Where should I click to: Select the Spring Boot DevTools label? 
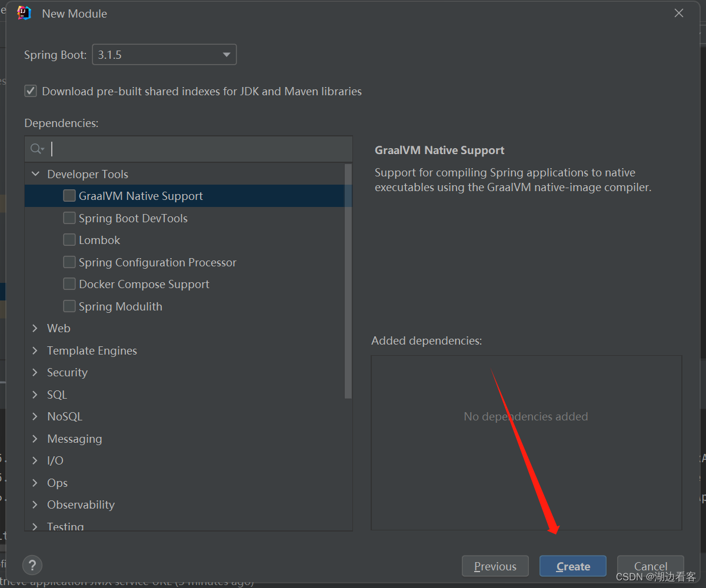pyautogui.click(x=133, y=218)
